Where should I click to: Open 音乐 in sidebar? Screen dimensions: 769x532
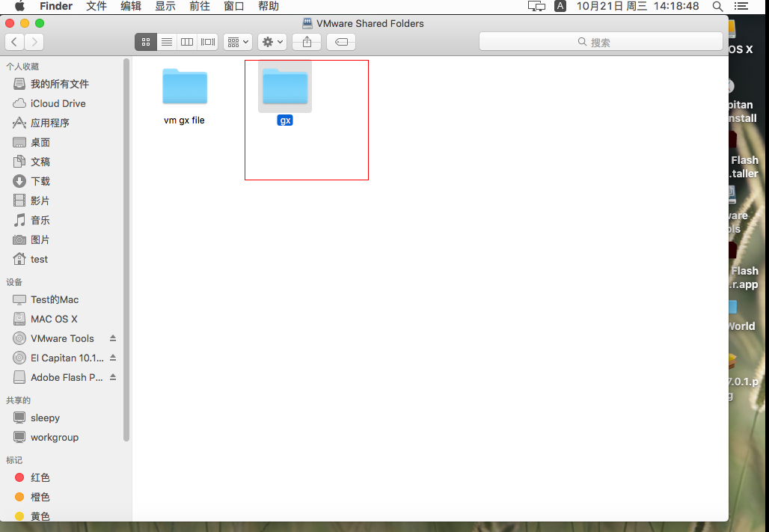31,221
